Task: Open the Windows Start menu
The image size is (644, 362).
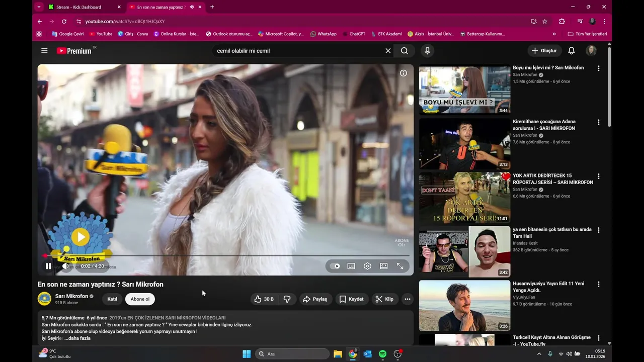Action: pyautogui.click(x=247, y=354)
